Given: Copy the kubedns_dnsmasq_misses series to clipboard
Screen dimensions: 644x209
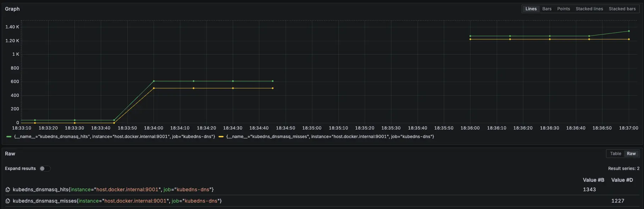Looking at the screenshot, I should (x=8, y=201).
